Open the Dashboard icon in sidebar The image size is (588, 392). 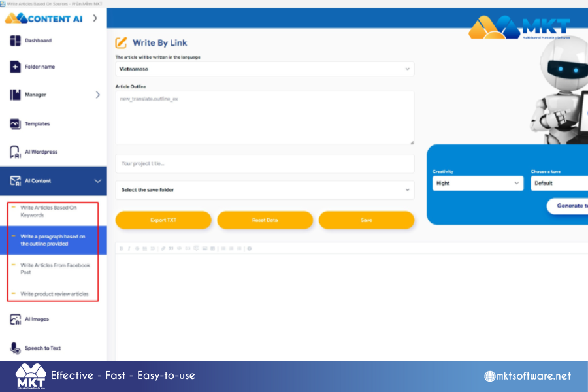coord(15,41)
